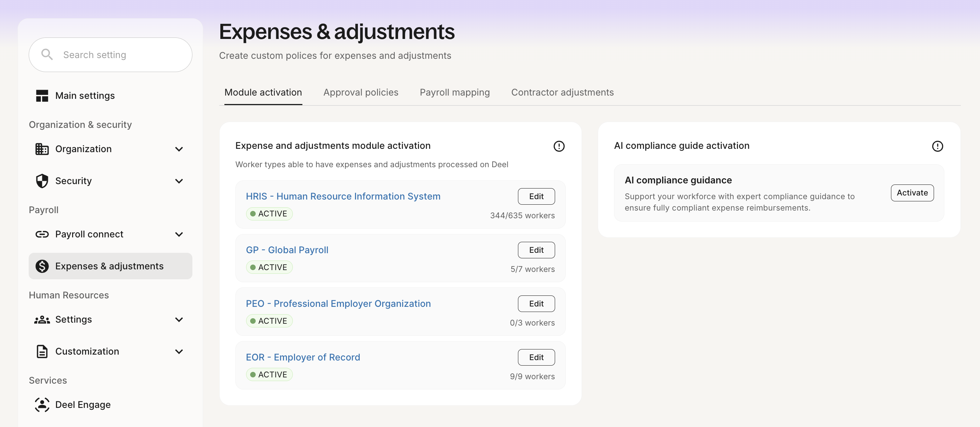Click the HR Settings people icon

pos(42,319)
